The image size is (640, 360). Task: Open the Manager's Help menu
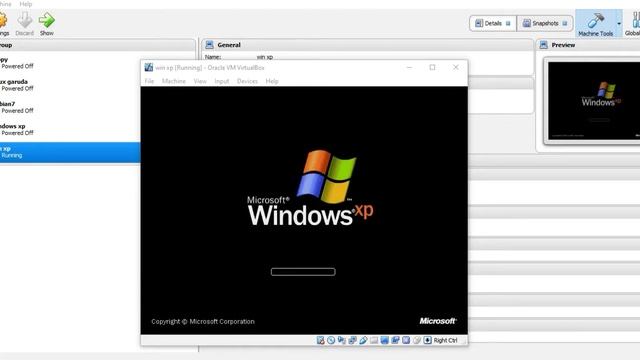point(26,4)
